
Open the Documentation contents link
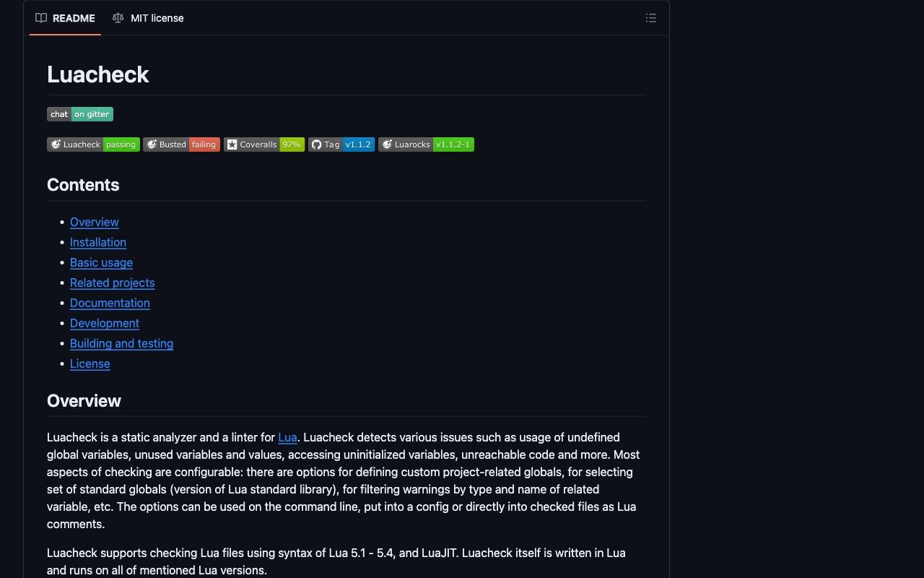(x=110, y=303)
